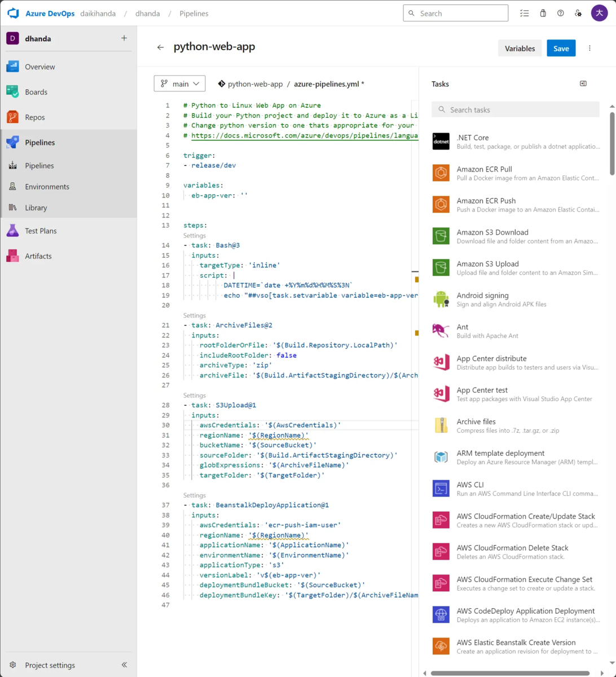Open the Help question mark icon
616x677 pixels.
coord(561,14)
